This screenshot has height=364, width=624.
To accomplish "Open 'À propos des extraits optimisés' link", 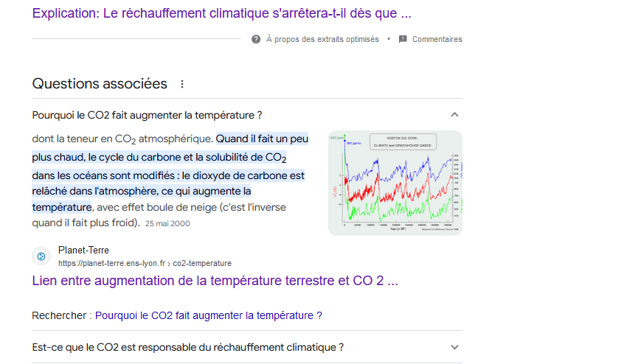I will pyautogui.click(x=322, y=39).
